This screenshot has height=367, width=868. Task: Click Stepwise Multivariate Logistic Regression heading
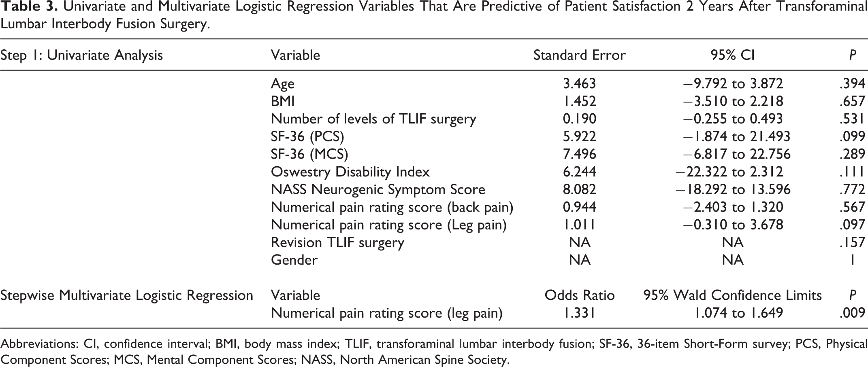tap(126, 296)
